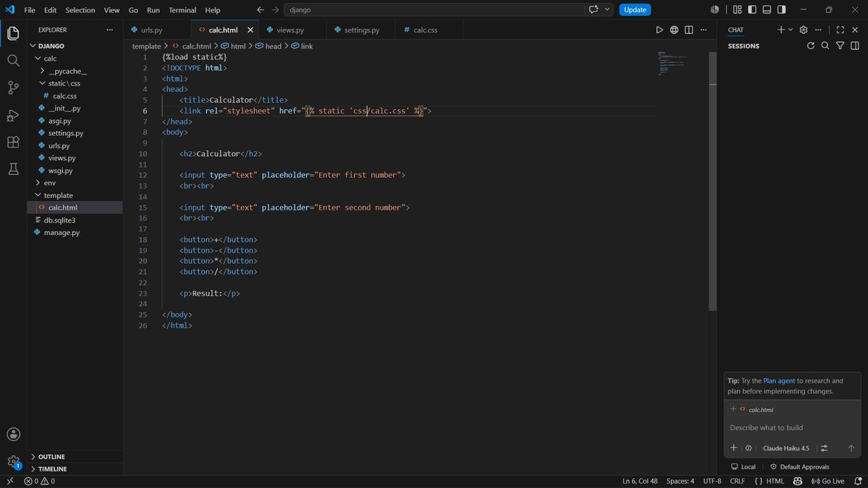Click Go Live in status bar
This screenshot has width=868, height=488.
[x=827, y=481]
